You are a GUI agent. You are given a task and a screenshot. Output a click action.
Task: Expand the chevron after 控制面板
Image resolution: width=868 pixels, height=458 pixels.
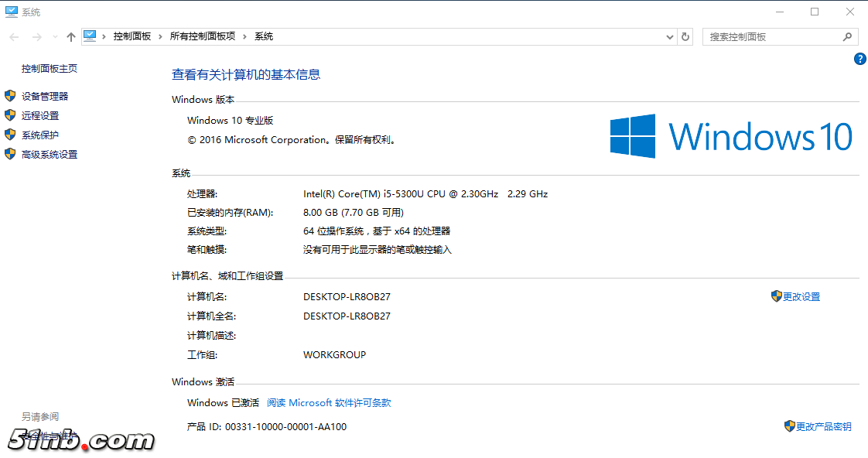(161, 36)
